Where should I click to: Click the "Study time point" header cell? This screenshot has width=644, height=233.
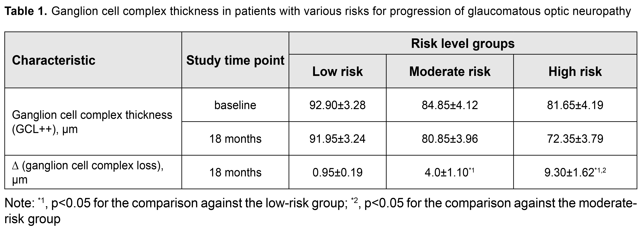235,60
